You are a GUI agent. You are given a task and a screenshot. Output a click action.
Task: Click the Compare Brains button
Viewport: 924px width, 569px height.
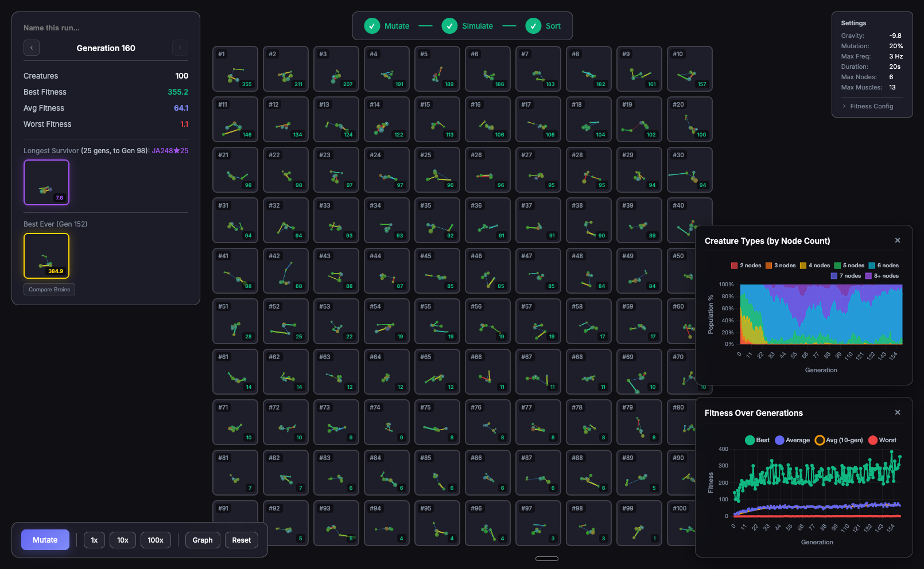[x=49, y=290]
